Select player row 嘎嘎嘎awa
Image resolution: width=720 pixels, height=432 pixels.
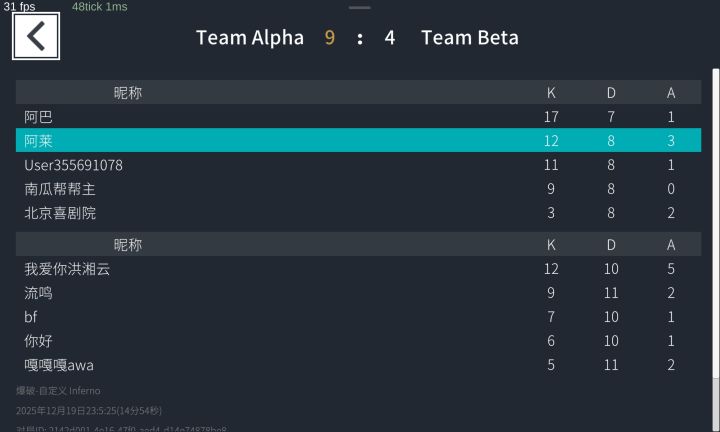358,365
